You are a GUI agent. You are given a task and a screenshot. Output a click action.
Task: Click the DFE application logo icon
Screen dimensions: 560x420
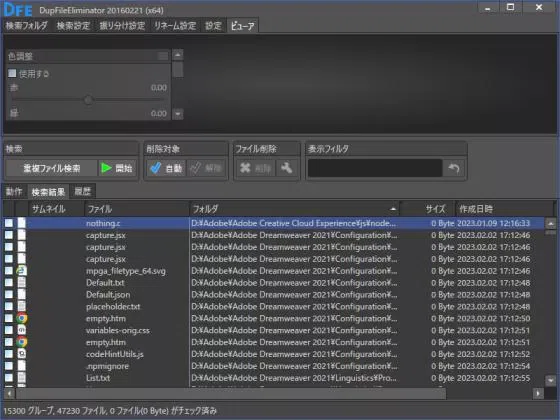tap(18, 9)
